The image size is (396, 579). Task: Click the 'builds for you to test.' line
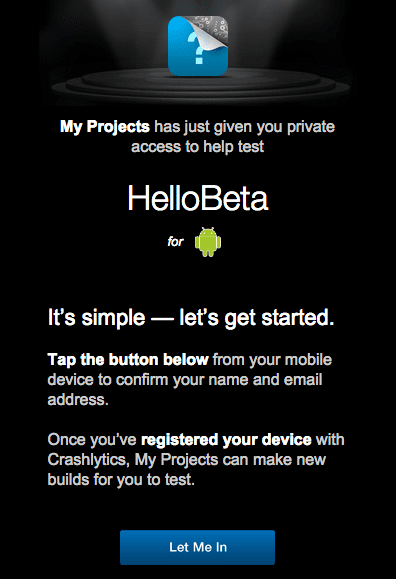click(x=121, y=480)
